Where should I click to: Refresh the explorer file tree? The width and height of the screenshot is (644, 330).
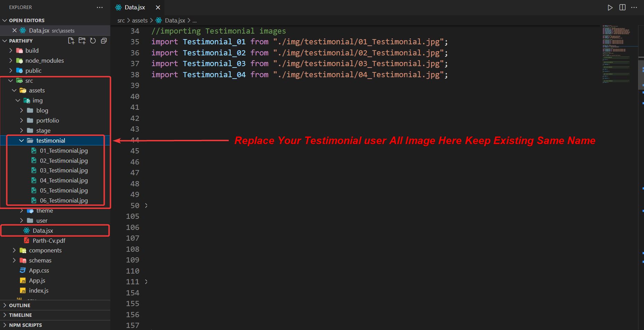click(93, 41)
